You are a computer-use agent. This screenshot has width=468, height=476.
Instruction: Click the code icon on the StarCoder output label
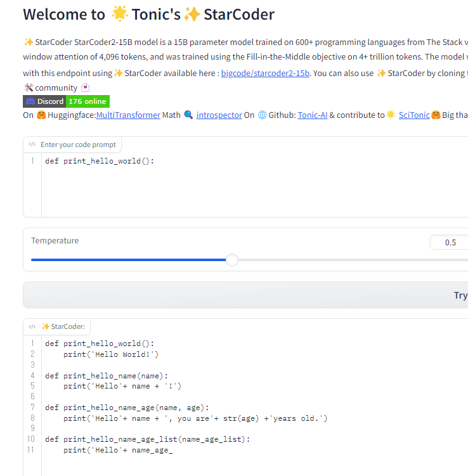[x=33, y=326]
